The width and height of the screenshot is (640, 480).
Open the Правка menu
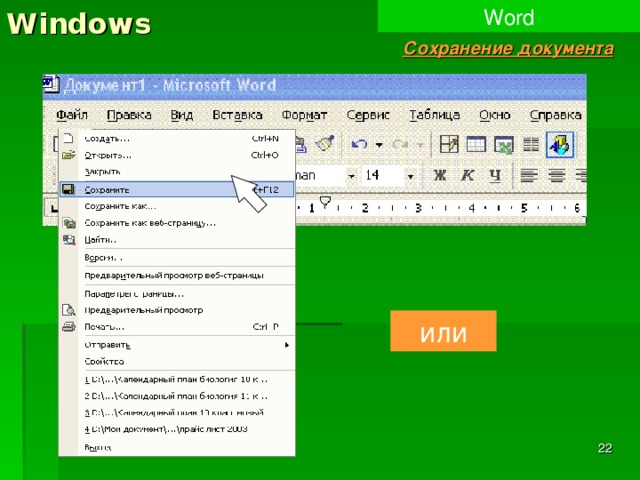129,115
